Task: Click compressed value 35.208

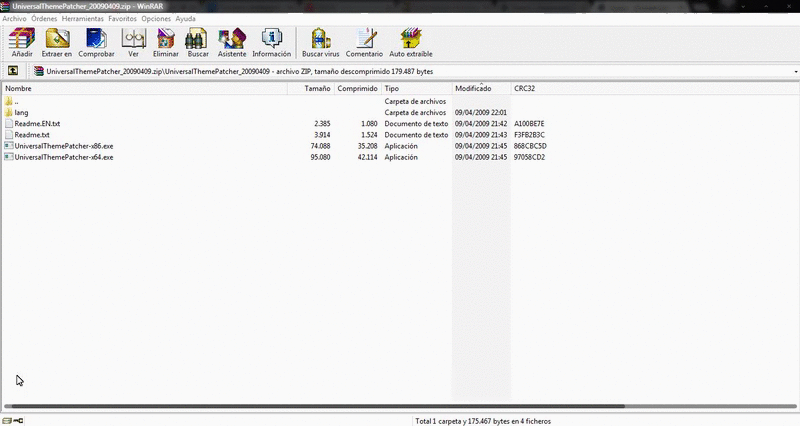Action: point(367,146)
